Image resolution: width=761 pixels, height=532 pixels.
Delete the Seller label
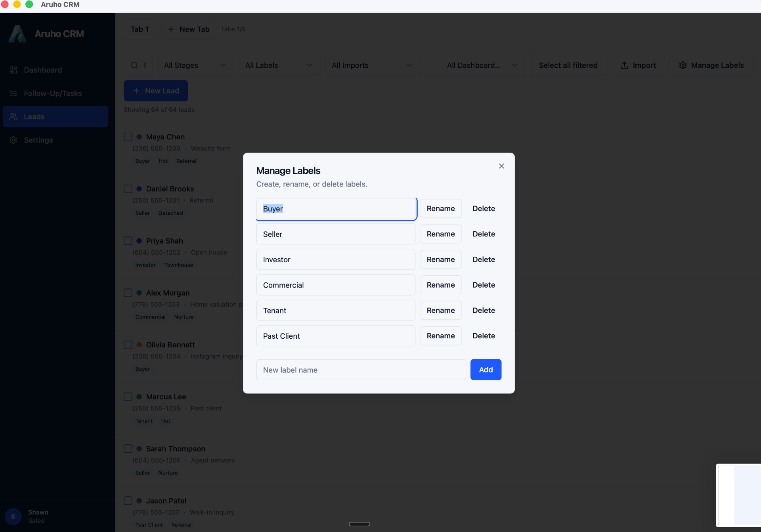484,234
